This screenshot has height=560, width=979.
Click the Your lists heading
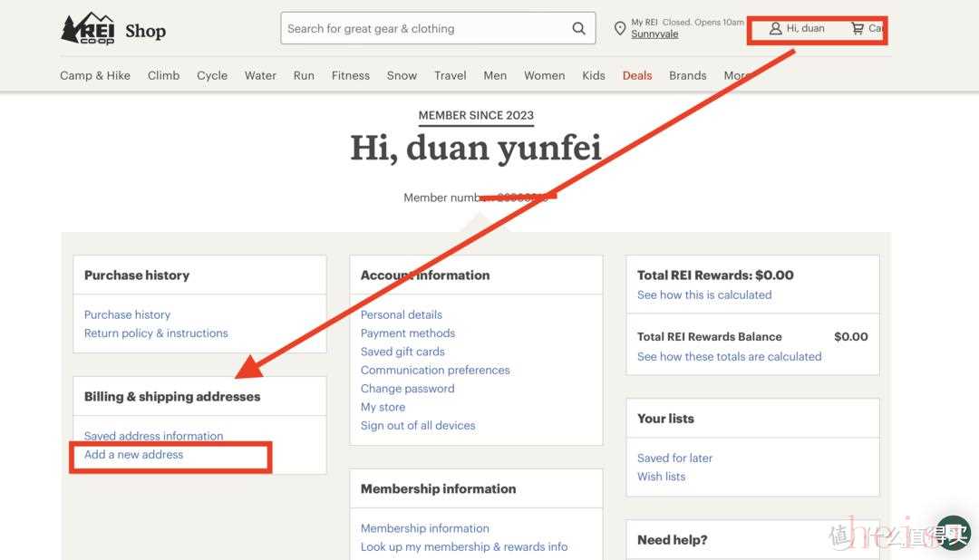pyautogui.click(x=665, y=419)
